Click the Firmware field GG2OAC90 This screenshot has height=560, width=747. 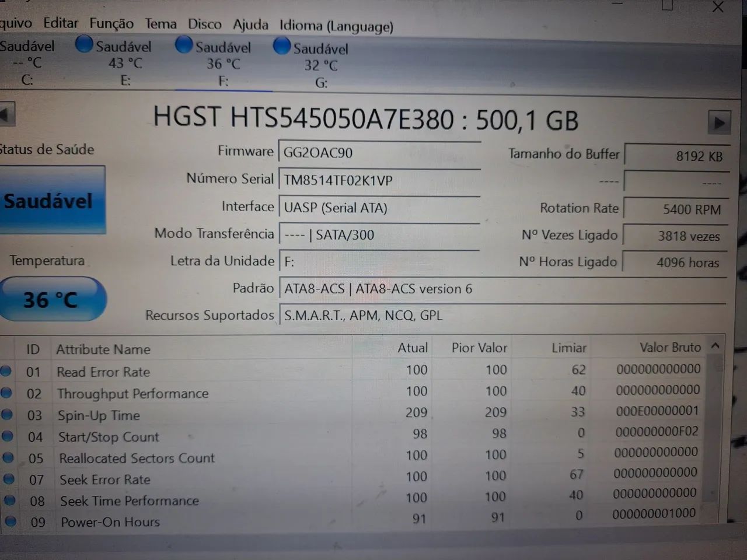[379, 153]
